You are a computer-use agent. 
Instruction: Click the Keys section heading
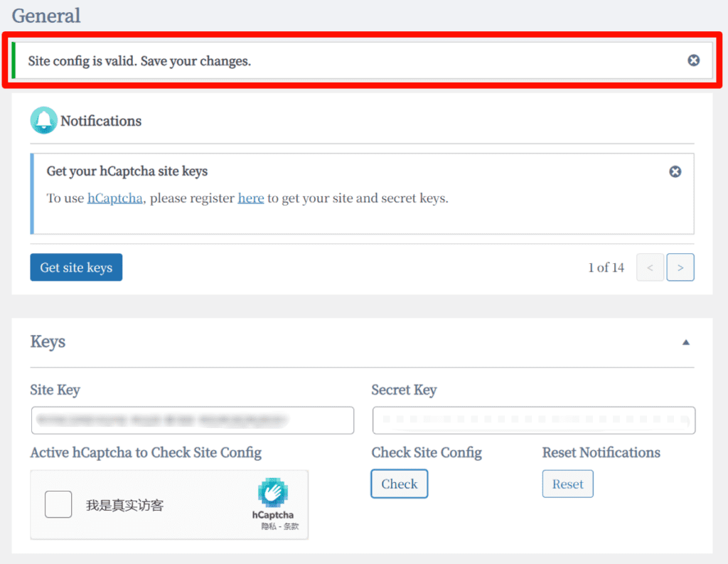pos(48,342)
